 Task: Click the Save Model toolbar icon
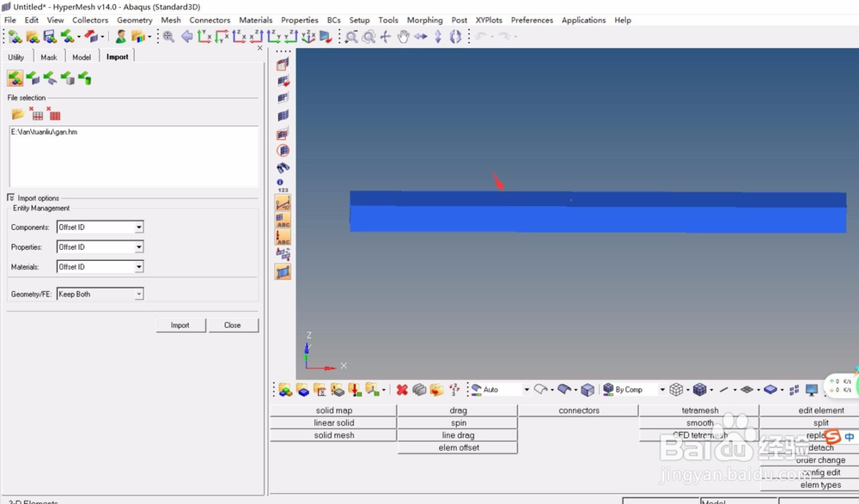[50, 37]
